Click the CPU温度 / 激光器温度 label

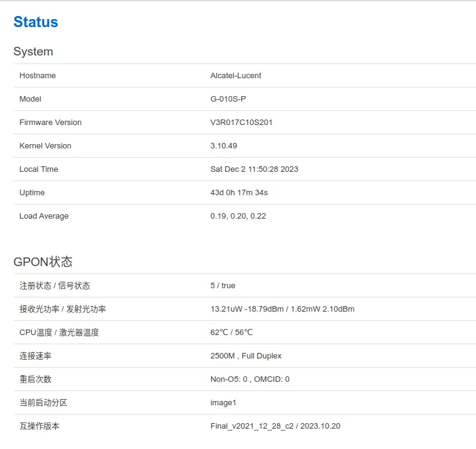59,332
